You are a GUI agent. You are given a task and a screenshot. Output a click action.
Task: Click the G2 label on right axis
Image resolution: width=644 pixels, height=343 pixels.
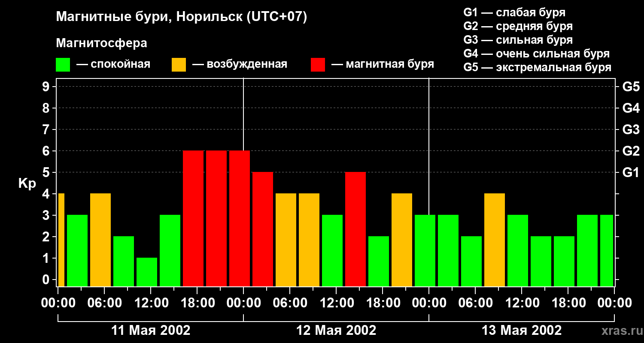(631, 151)
